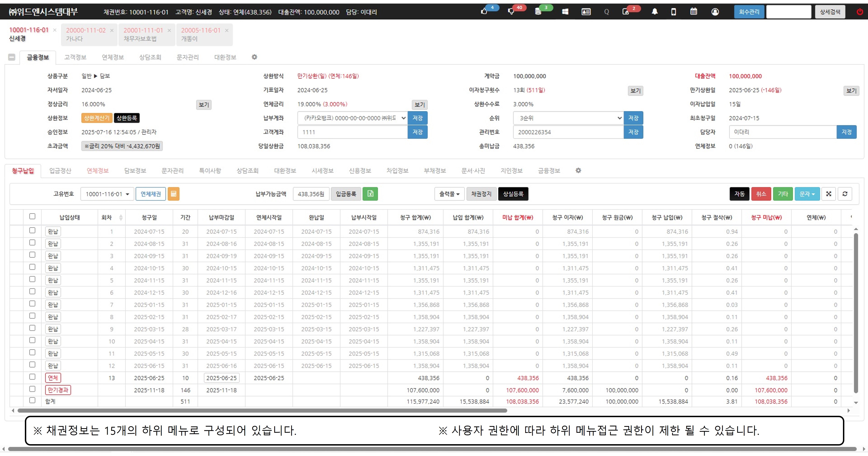868x456 pixels.
Task: Click the 관리번호 input field
Action: click(x=568, y=132)
